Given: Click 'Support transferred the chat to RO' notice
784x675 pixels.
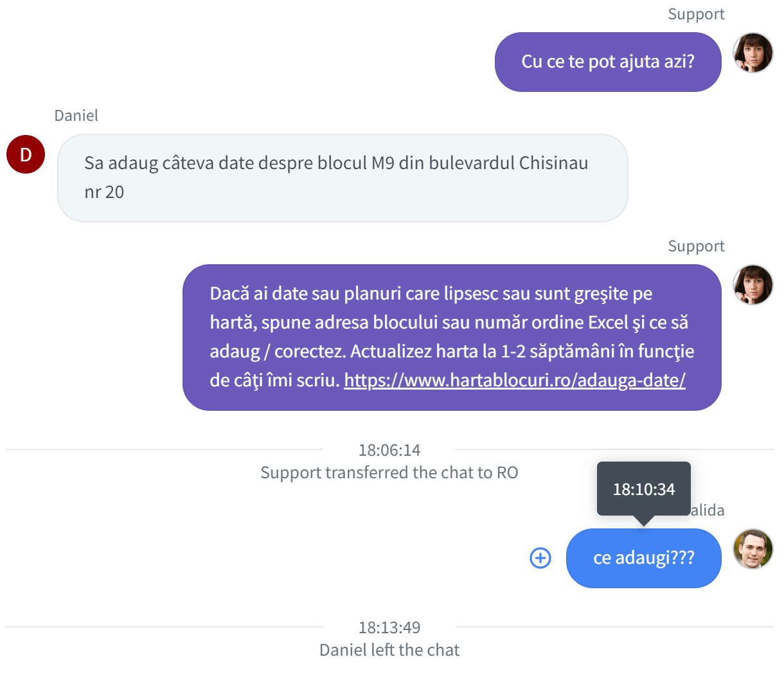Looking at the screenshot, I should click(389, 473).
